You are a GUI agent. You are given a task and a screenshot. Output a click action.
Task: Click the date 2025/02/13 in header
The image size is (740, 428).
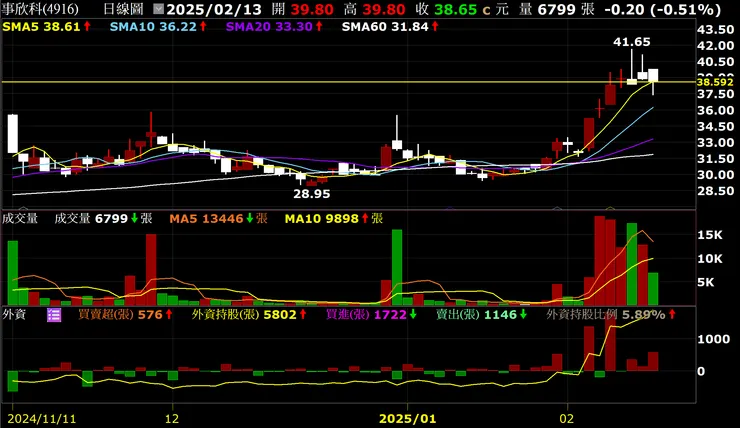pos(214,9)
